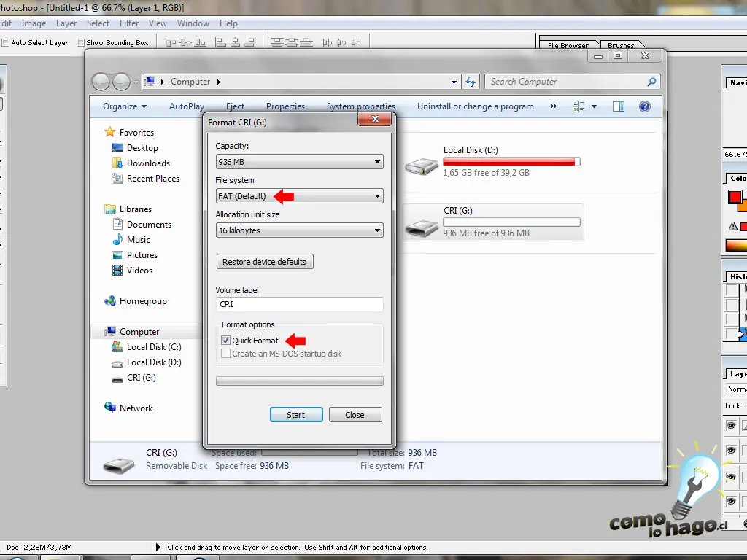This screenshot has width=747, height=560.
Task: Click the color ramp in Color panel
Action: tap(736, 245)
